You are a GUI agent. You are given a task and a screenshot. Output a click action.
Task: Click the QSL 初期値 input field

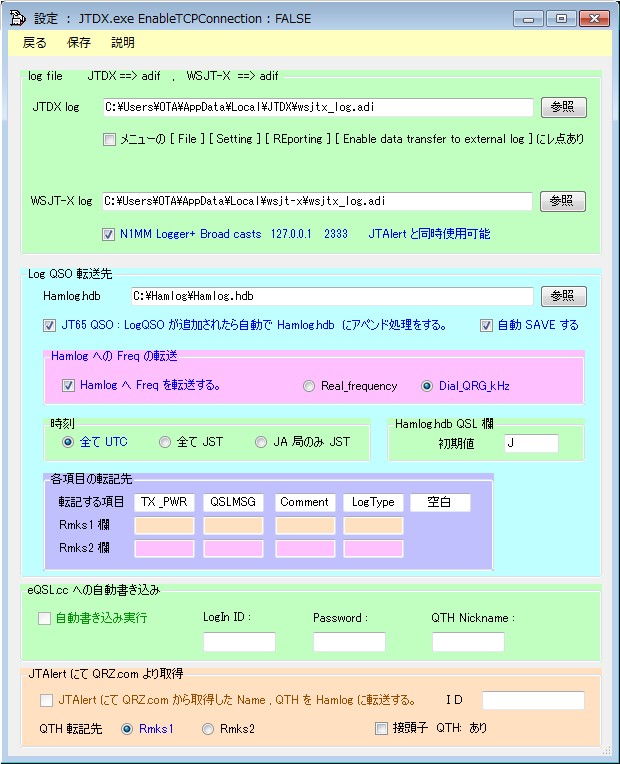coord(531,443)
